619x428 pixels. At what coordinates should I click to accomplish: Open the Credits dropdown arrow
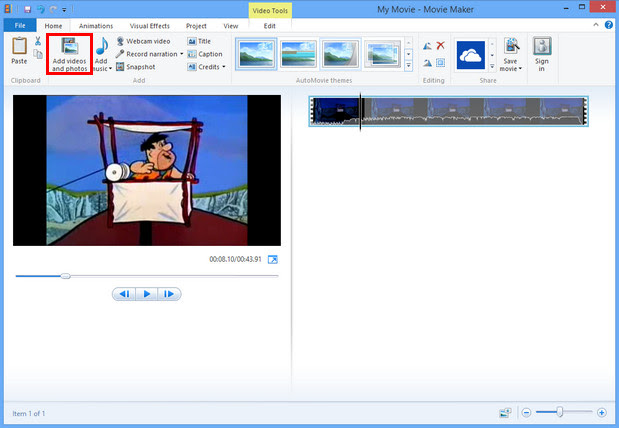tap(224, 67)
